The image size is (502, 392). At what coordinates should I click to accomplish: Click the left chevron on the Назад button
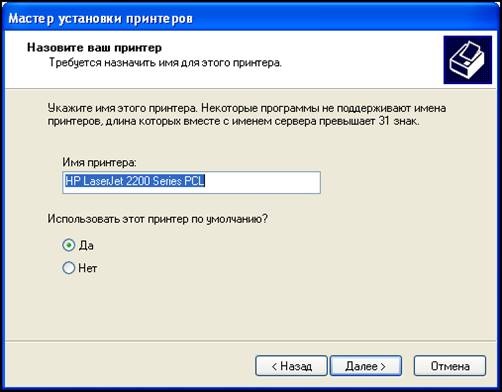274,367
